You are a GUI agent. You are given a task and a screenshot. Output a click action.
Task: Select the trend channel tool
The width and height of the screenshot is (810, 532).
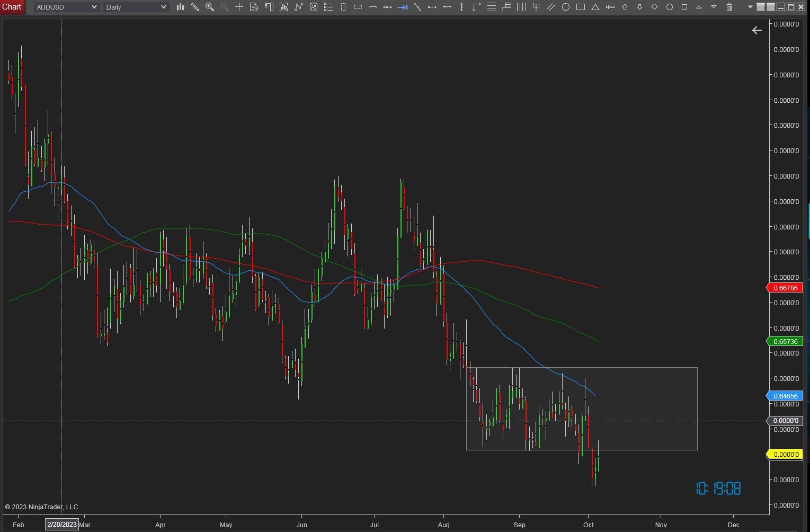(551, 7)
